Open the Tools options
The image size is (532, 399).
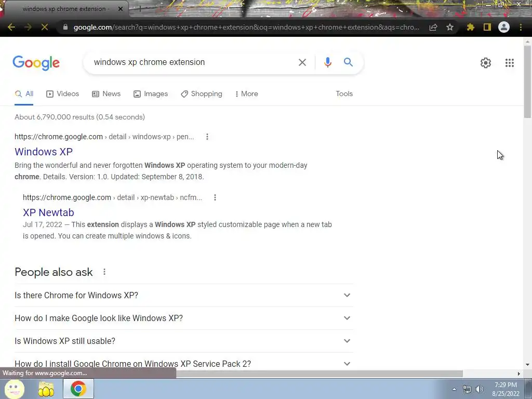click(x=344, y=94)
